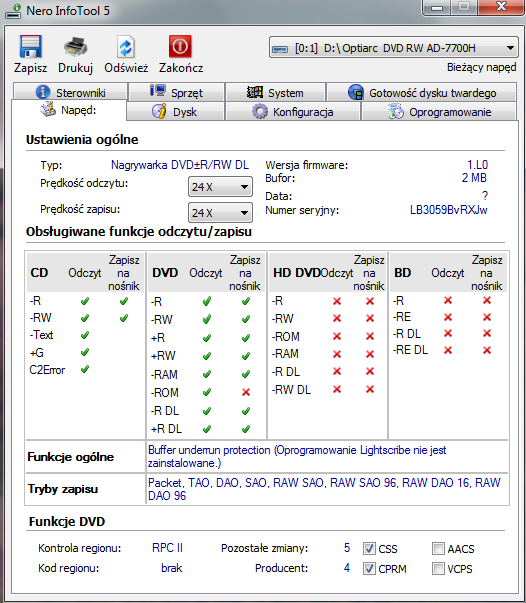Screen dimensions: 526x603
Task: Click serial number LB3059BvRXJw
Action: click(x=448, y=210)
